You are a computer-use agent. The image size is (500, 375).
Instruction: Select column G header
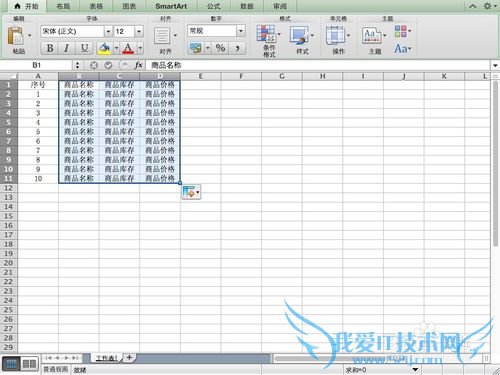[282, 76]
